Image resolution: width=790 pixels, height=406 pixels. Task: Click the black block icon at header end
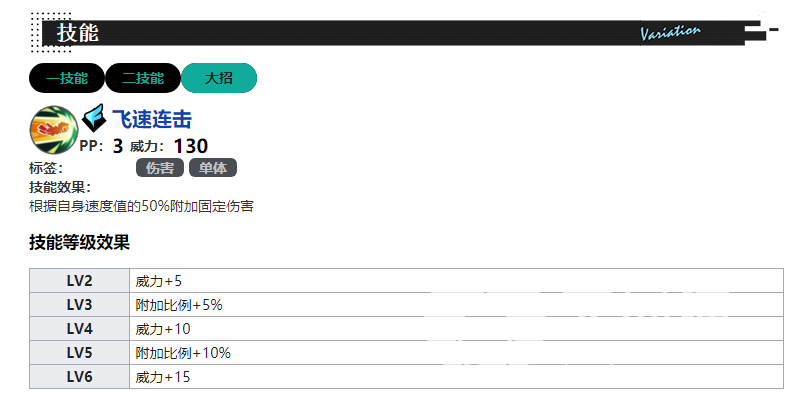(757, 33)
